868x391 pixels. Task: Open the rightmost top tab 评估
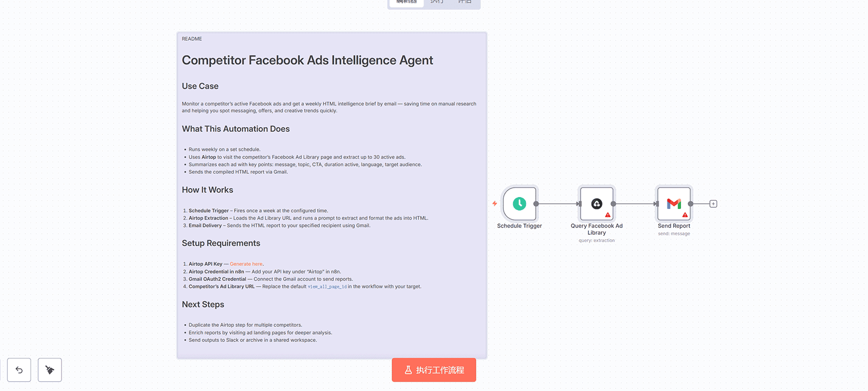point(465,2)
